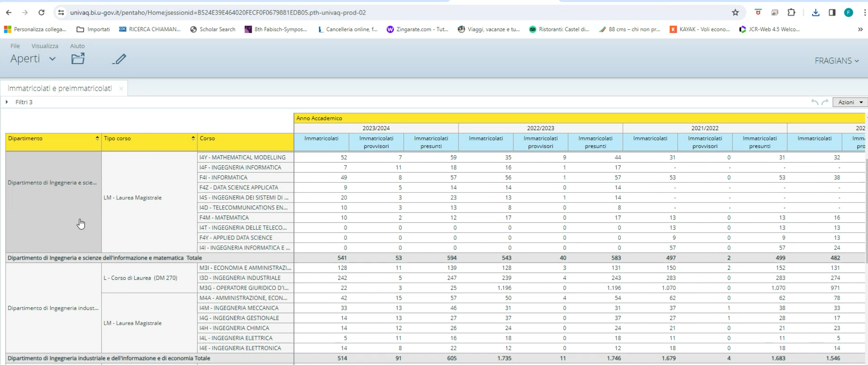Expand the Filtri 3 panel
This screenshot has width=868, height=365.
point(7,102)
